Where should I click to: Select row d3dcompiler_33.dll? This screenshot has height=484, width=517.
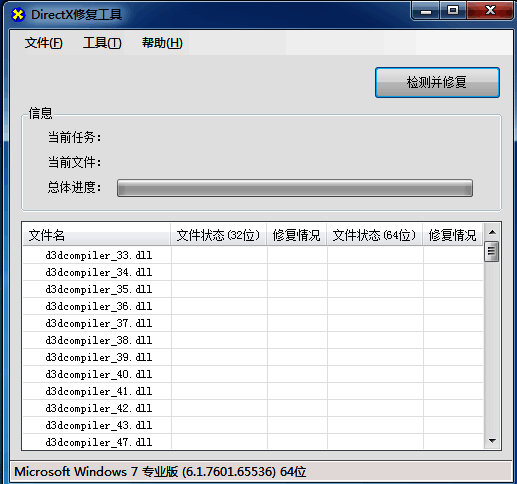click(253, 255)
